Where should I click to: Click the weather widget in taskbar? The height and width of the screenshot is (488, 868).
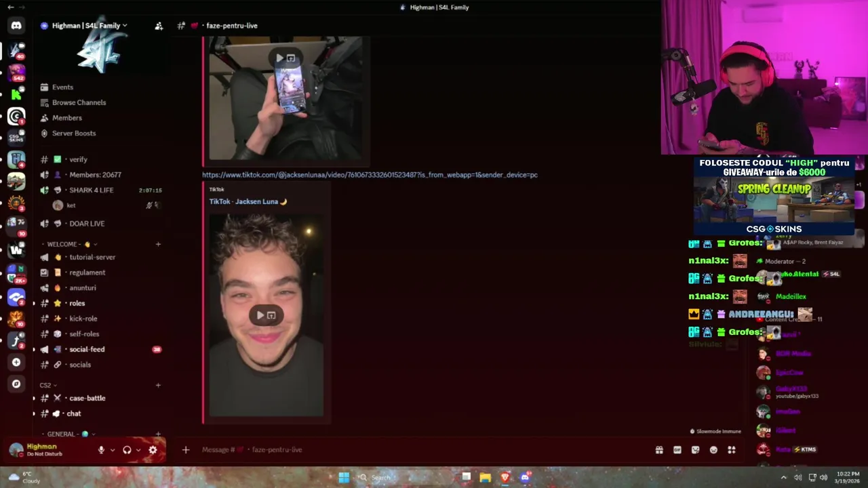24,477
